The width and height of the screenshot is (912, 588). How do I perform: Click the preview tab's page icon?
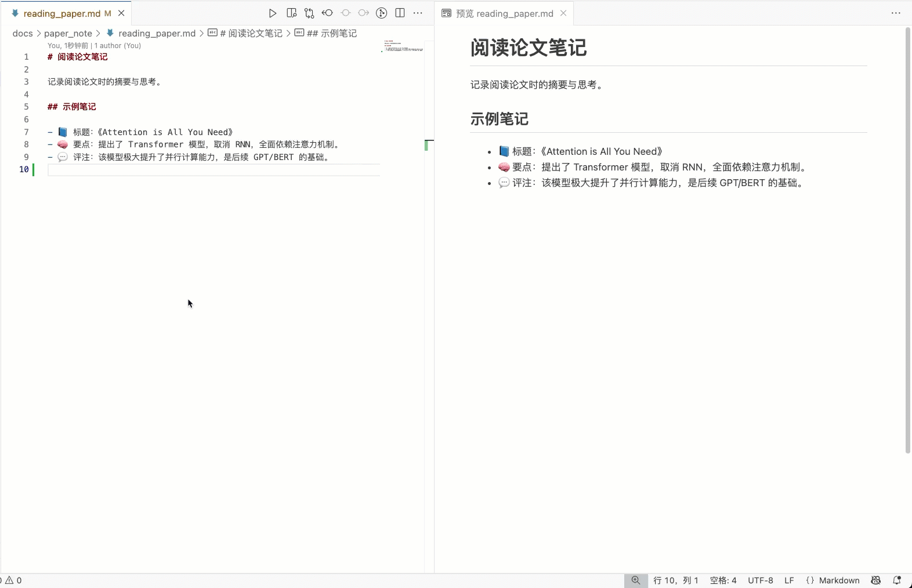446,13
